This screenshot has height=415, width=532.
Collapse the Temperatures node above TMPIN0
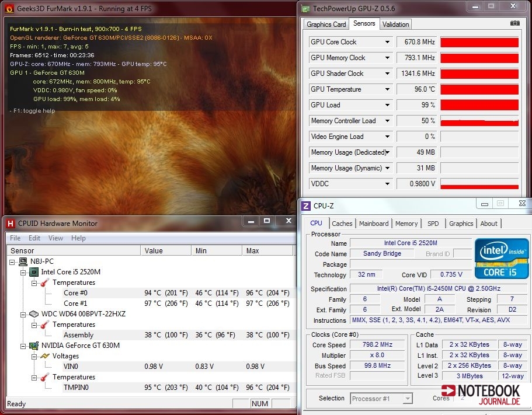point(34,378)
